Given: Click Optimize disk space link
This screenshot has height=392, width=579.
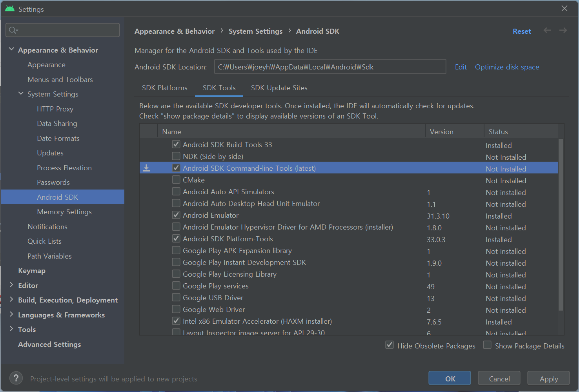Looking at the screenshot, I should [x=507, y=67].
